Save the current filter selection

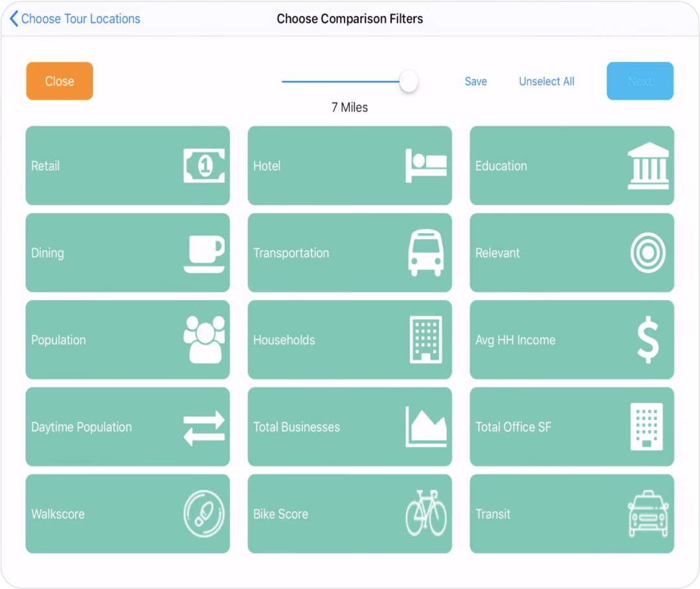(475, 81)
